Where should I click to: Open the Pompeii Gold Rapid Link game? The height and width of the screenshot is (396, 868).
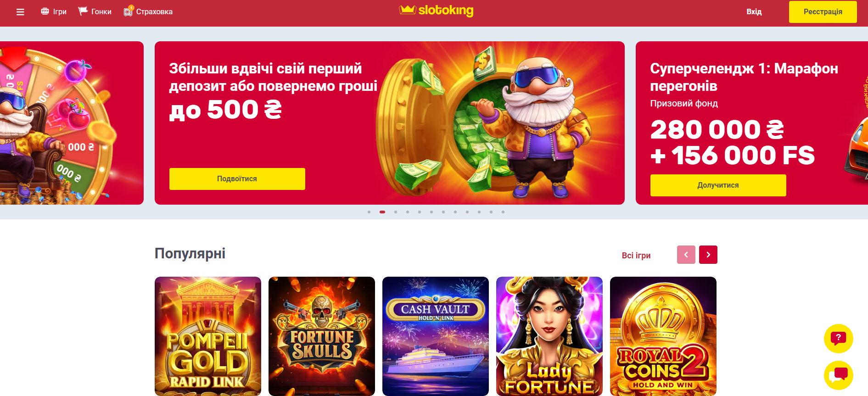(208, 336)
